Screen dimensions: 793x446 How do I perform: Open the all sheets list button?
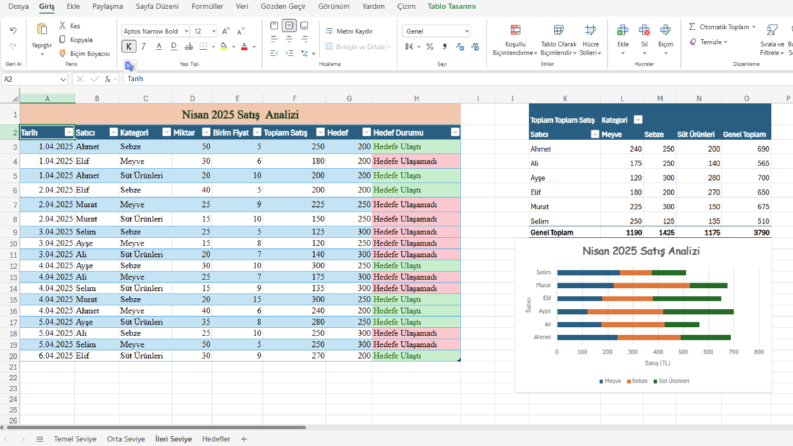click(x=39, y=439)
